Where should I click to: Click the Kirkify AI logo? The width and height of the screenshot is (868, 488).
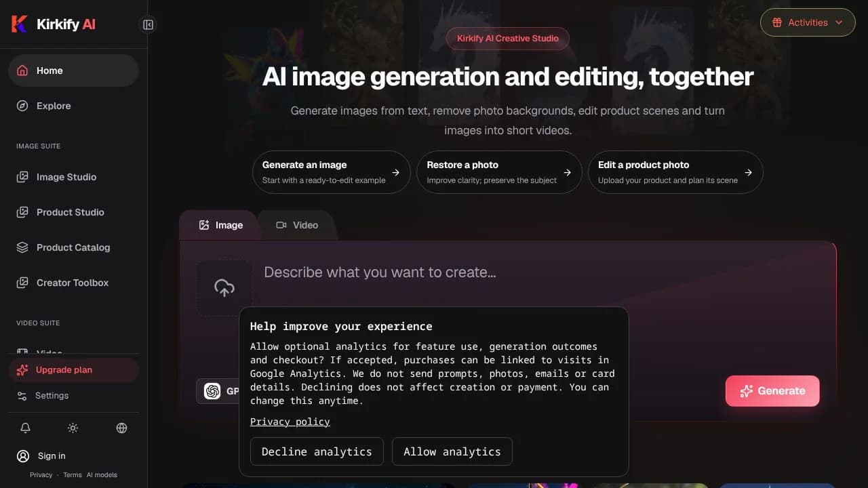pos(53,24)
